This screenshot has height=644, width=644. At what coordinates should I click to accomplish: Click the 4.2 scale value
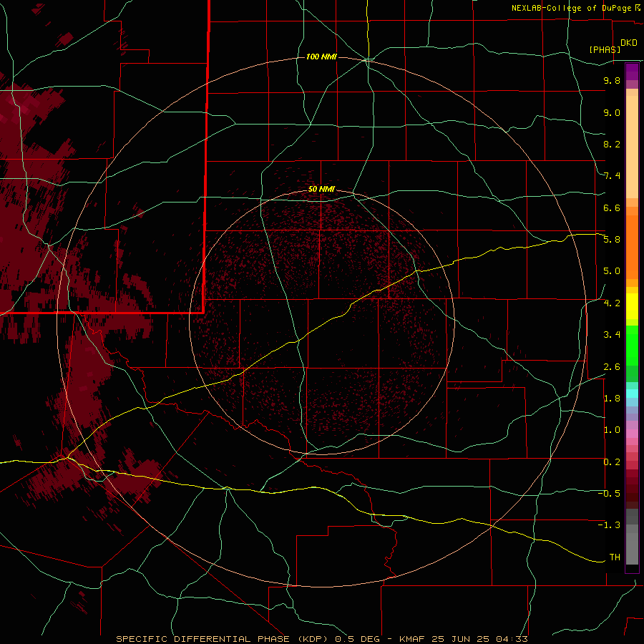pos(612,303)
